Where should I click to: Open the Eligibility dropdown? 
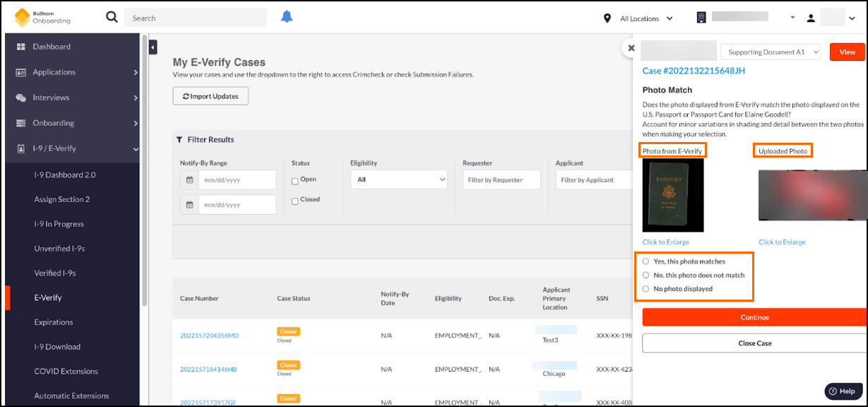point(399,179)
